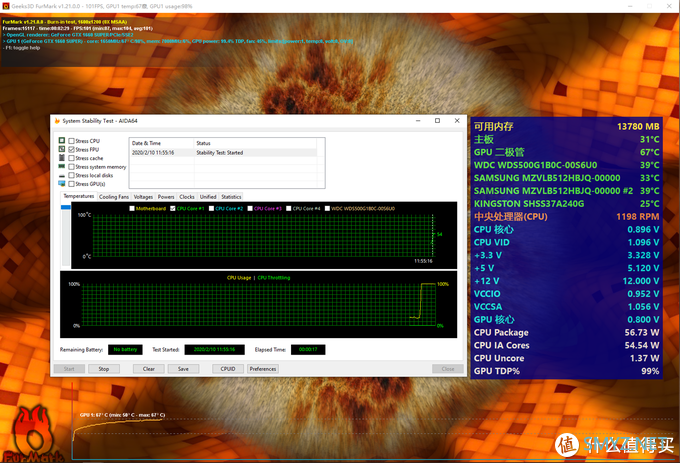
Task: Select the 'Stability Test: Started' log row
Action: pos(224,153)
